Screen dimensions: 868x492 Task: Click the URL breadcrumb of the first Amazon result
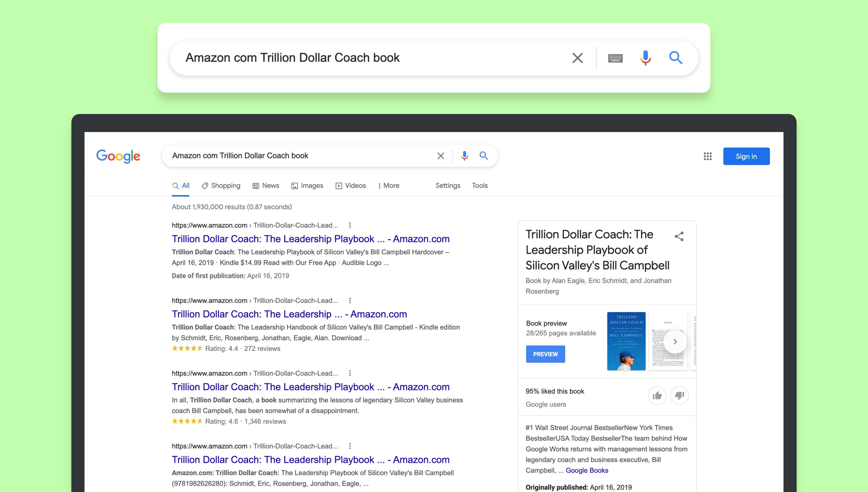coord(255,225)
